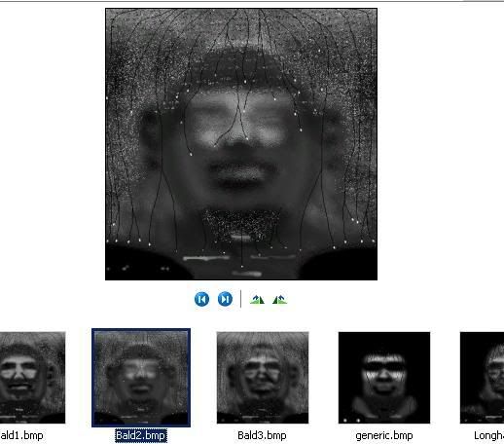Advance to Bald3 with the Next Image button
The width and height of the screenshot is (504, 444).
click(x=225, y=299)
